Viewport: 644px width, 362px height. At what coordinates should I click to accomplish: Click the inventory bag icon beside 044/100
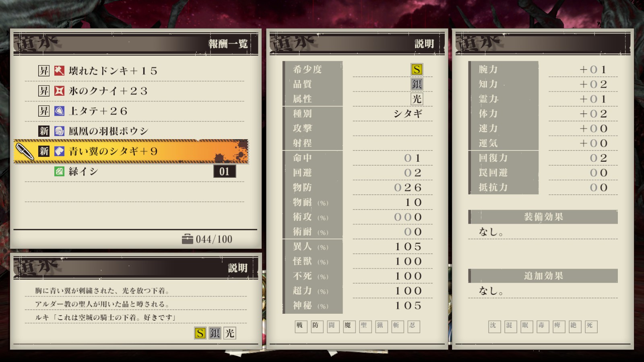(x=187, y=239)
